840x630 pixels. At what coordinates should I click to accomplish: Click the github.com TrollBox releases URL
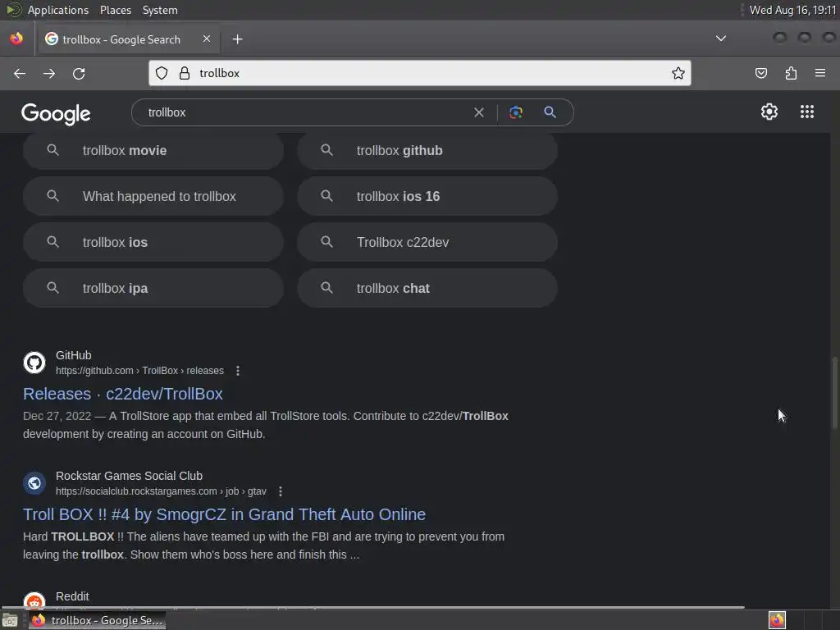tap(139, 371)
